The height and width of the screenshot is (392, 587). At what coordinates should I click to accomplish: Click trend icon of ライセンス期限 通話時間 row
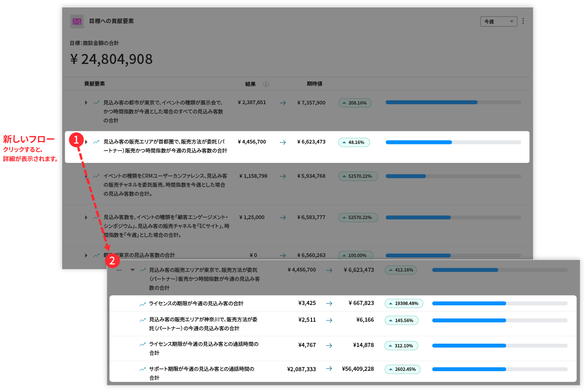[x=143, y=344]
